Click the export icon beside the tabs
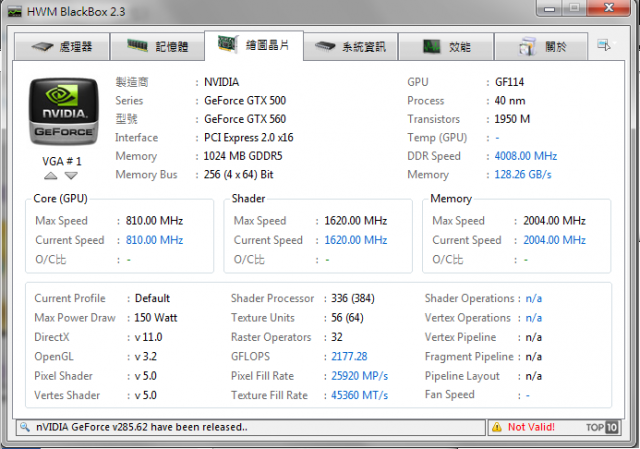The height and width of the screenshot is (449, 640). 604,45
